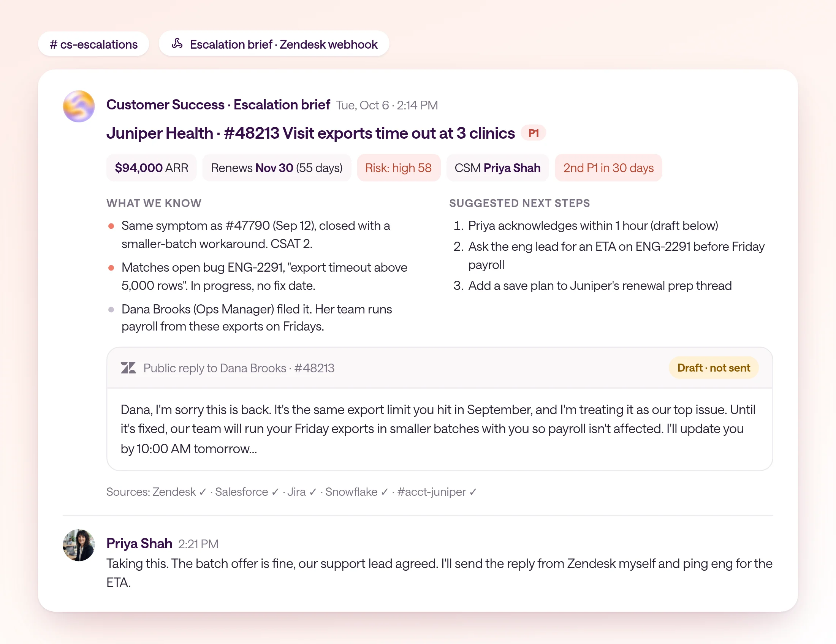
Task: Click the CSM Priya Shah chip
Action: (498, 168)
